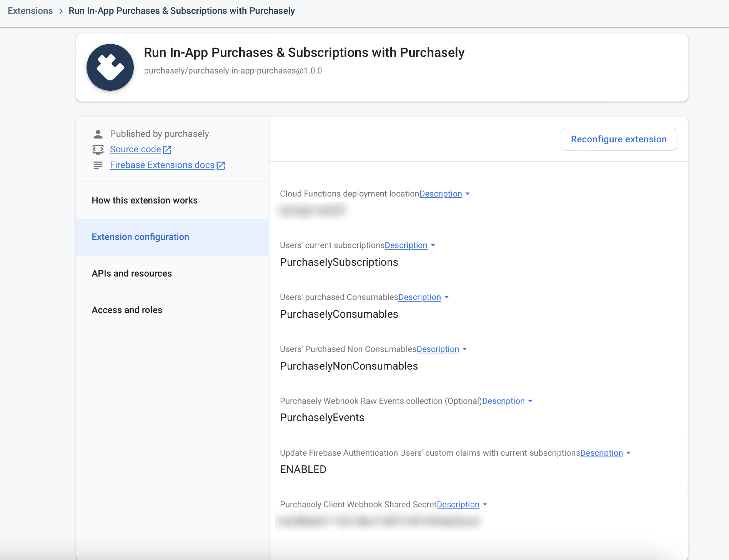Click external-link icon next to Source code
Viewport: 729px width, 560px height.
point(167,150)
